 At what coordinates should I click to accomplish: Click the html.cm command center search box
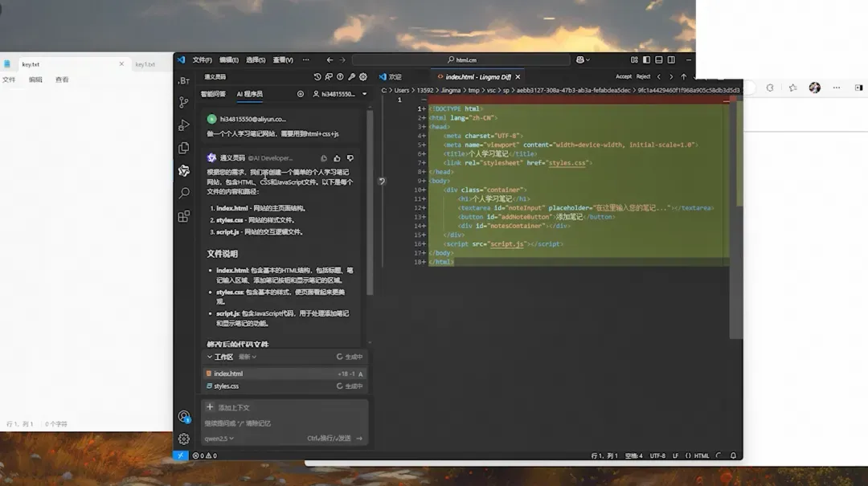(x=461, y=59)
